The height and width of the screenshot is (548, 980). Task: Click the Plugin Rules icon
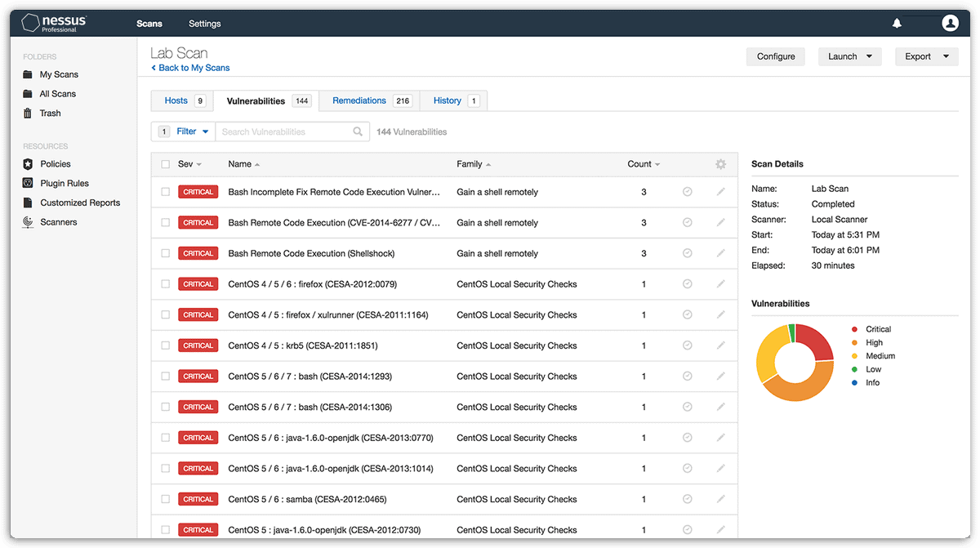[28, 184]
